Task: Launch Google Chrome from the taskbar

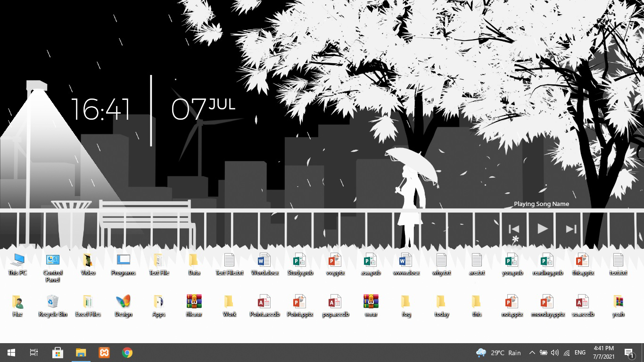Action: 127,353
